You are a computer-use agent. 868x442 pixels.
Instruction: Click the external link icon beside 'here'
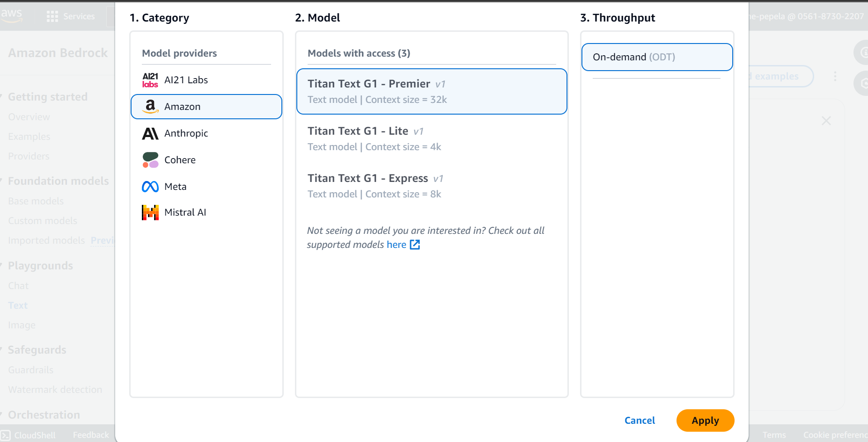pyautogui.click(x=415, y=245)
